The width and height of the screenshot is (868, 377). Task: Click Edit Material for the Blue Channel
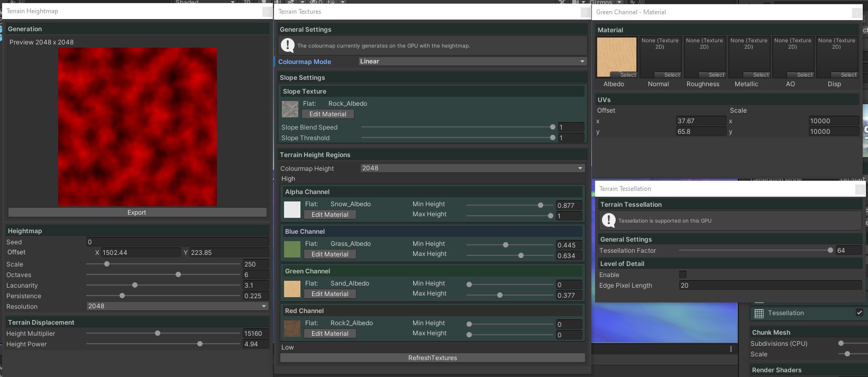330,254
